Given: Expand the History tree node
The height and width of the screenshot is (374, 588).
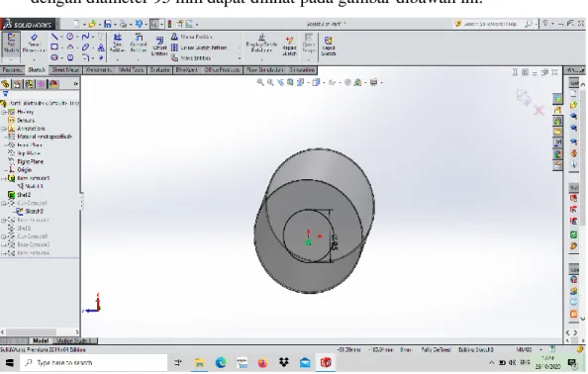Looking at the screenshot, I should pos(4,112).
